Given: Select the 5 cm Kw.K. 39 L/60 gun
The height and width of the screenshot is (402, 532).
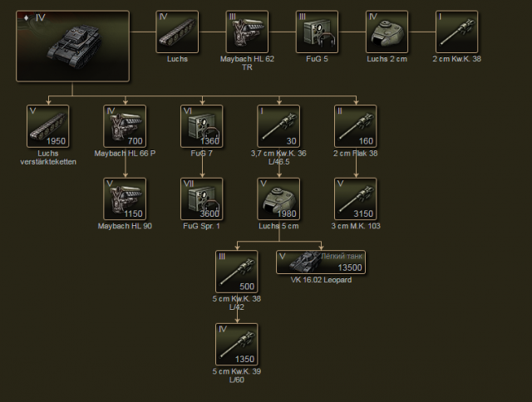Looking at the screenshot, I should pyautogui.click(x=236, y=344).
